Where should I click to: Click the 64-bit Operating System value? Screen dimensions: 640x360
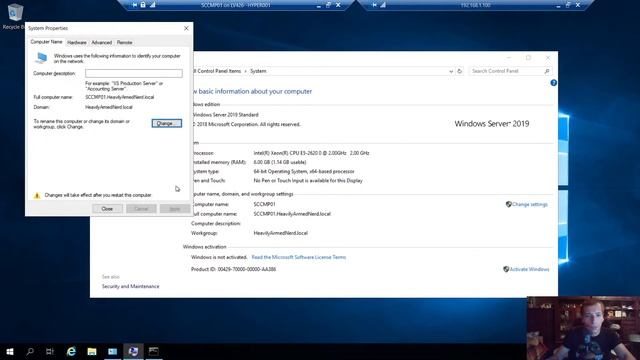(x=304, y=171)
